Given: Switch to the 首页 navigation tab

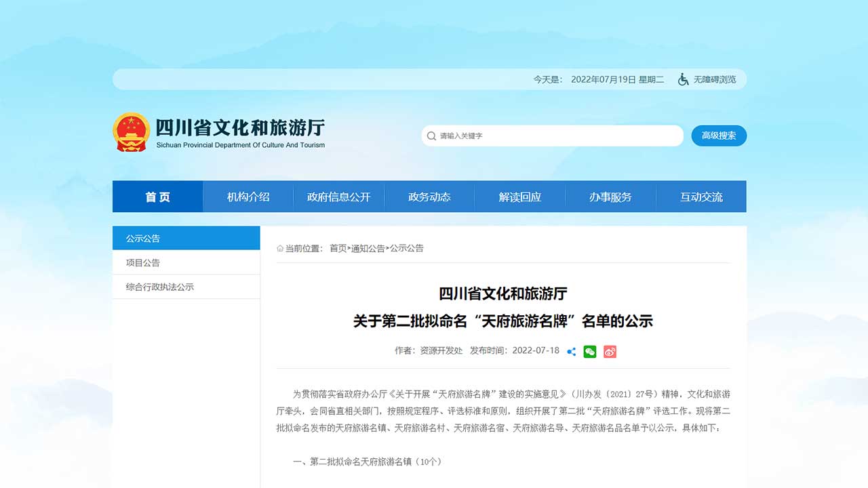Looking at the screenshot, I should 157,197.
